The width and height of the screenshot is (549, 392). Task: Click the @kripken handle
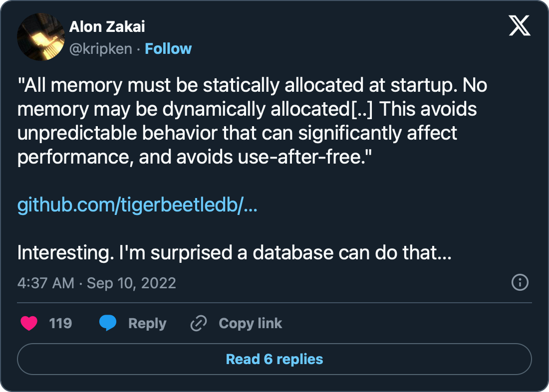(100, 48)
